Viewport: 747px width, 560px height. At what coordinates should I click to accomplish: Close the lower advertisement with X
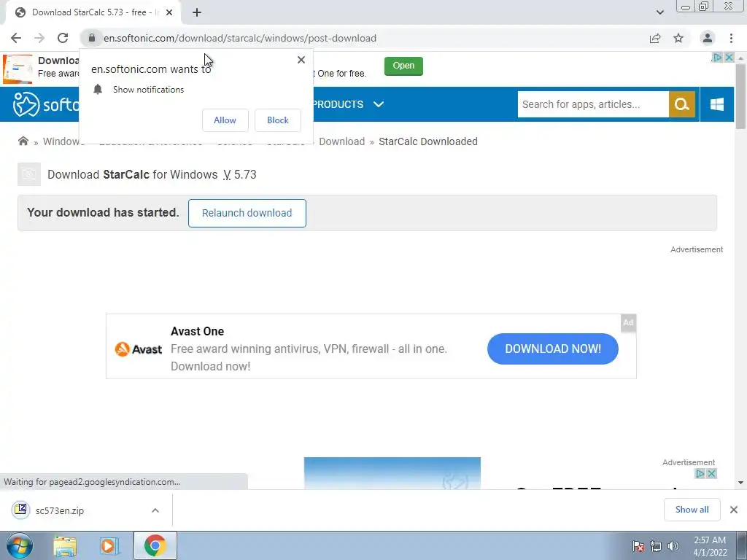pos(711,473)
